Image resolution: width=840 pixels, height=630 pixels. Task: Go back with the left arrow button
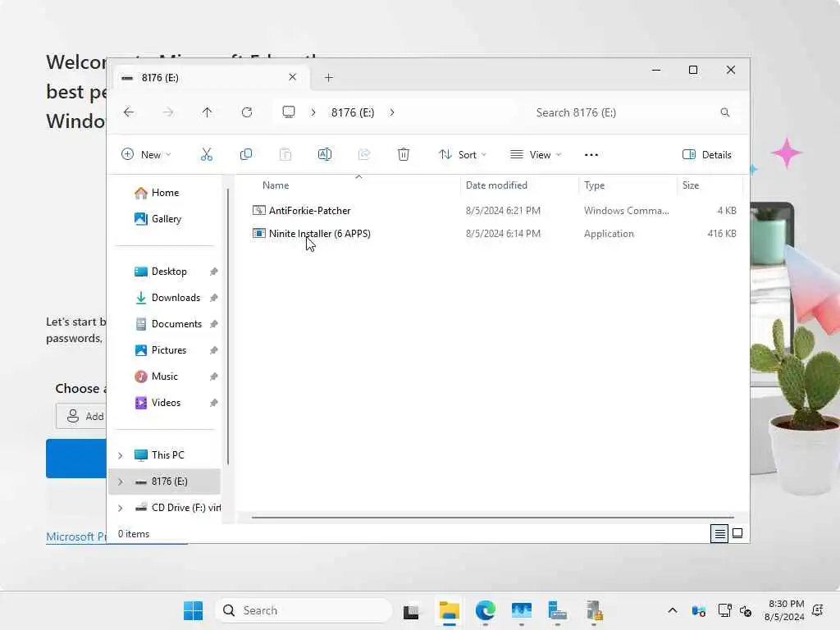tap(129, 112)
